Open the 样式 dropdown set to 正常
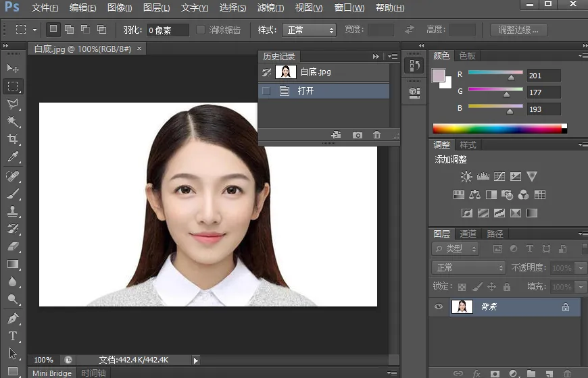Image resolution: width=588 pixels, height=378 pixels. pos(310,30)
